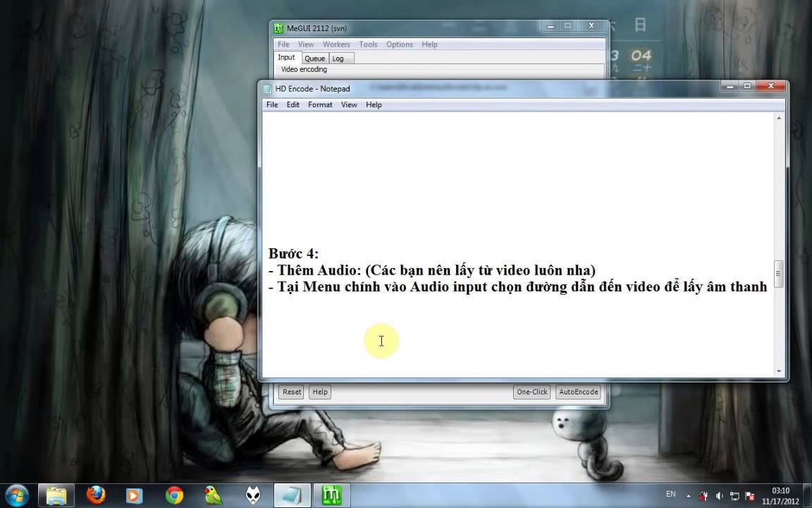812x508 pixels.
Task: Switch to MeGUI Queue tab
Action: point(314,59)
